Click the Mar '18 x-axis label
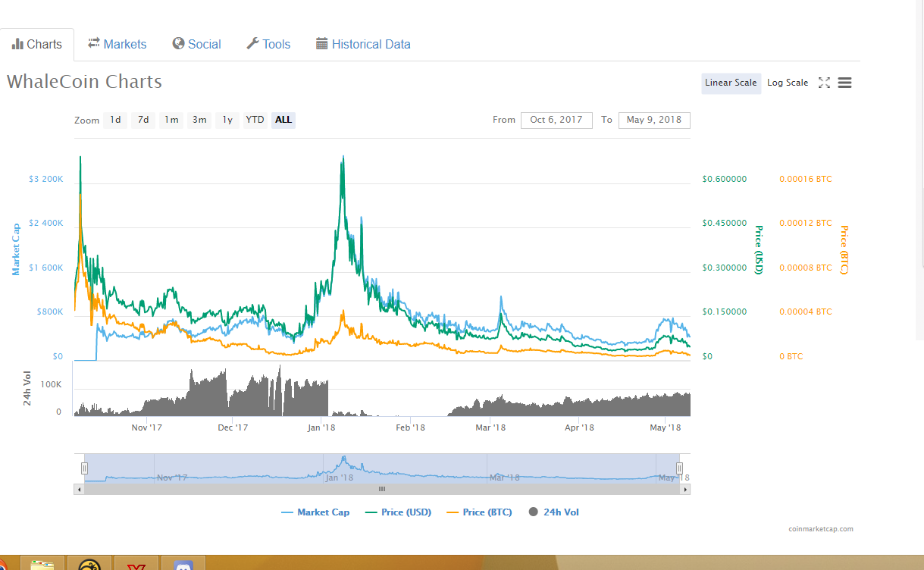 coord(490,427)
